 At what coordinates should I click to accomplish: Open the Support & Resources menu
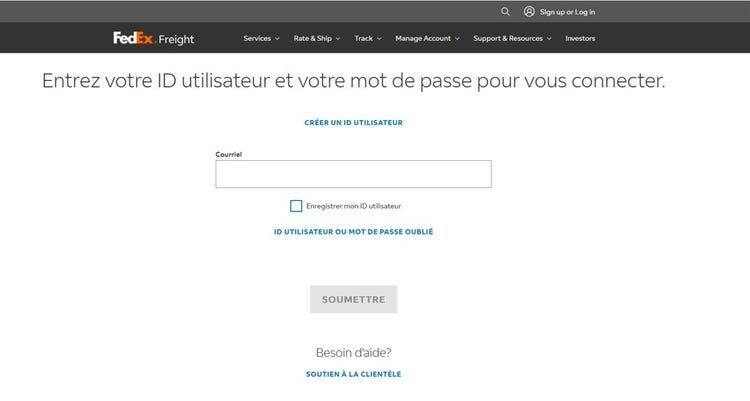point(508,38)
